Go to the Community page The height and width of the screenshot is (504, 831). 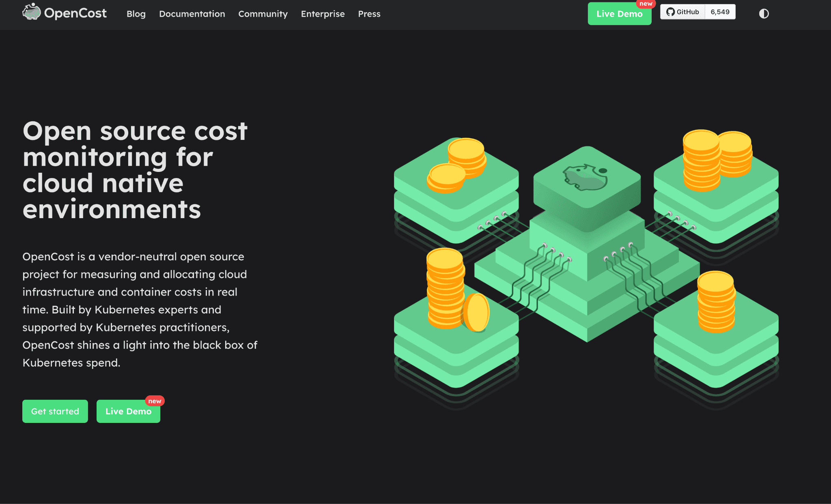tap(263, 14)
